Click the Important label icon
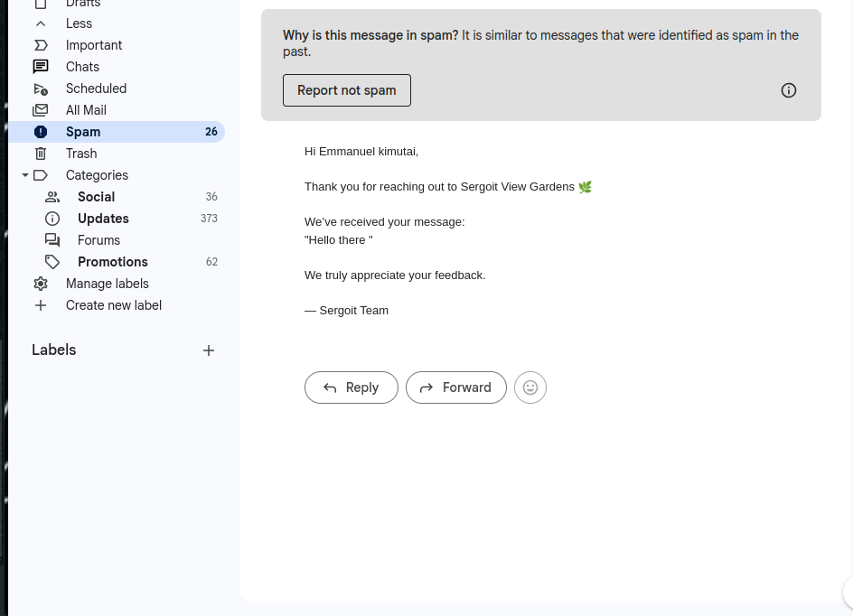Viewport: 853px width, 616px height. click(41, 45)
